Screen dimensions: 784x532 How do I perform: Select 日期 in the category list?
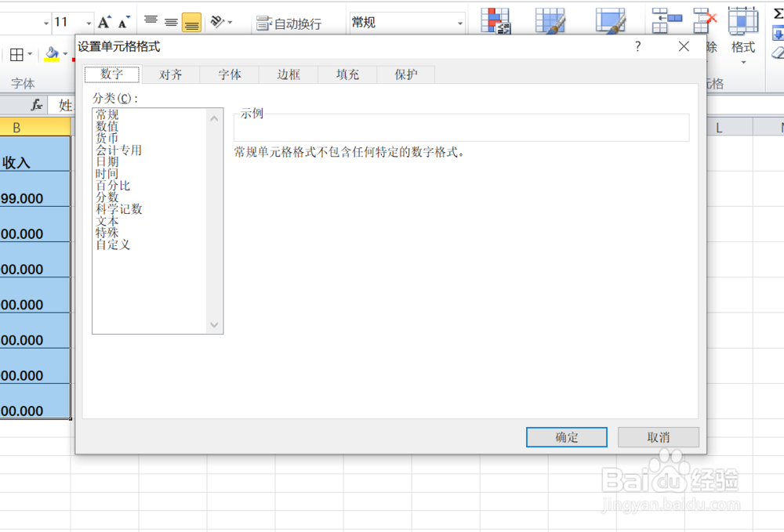pos(107,161)
